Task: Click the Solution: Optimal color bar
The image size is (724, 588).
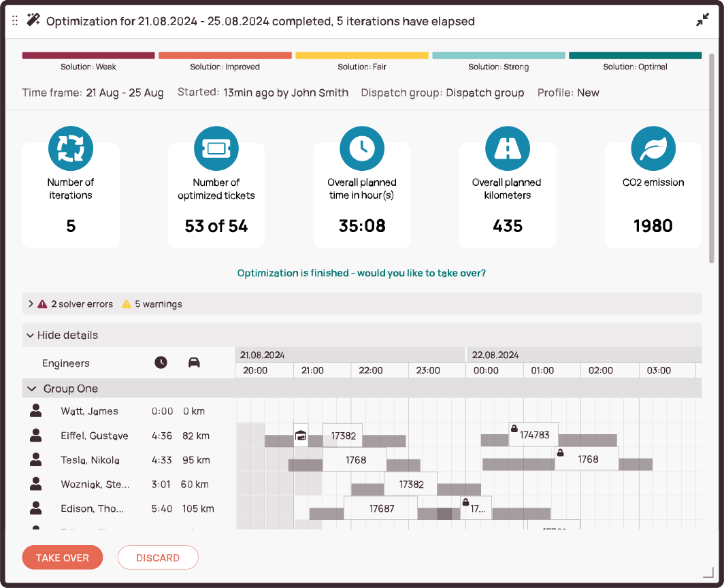Action: 635,56
